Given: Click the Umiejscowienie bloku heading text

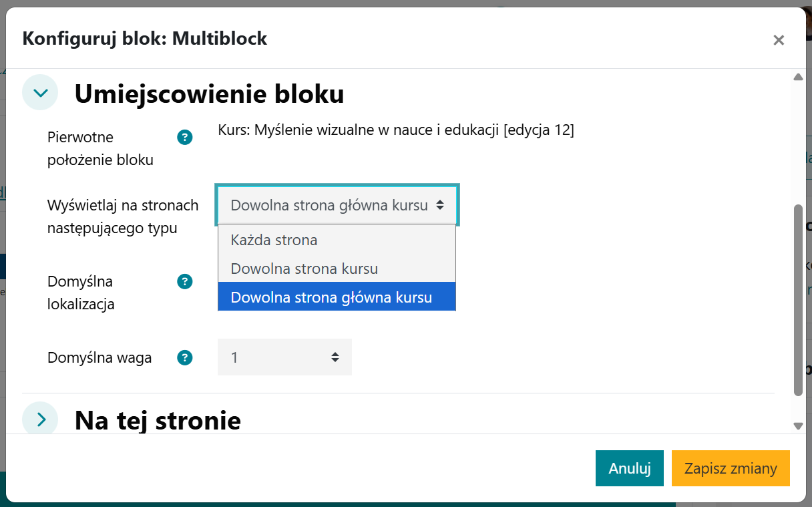Looking at the screenshot, I should pos(209,94).
